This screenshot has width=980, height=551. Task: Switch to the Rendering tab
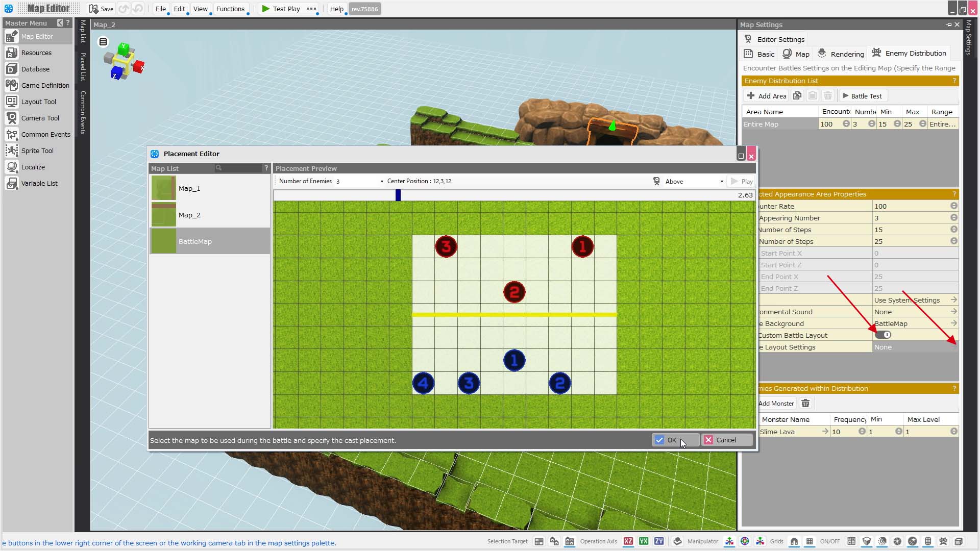coord(841,54)
